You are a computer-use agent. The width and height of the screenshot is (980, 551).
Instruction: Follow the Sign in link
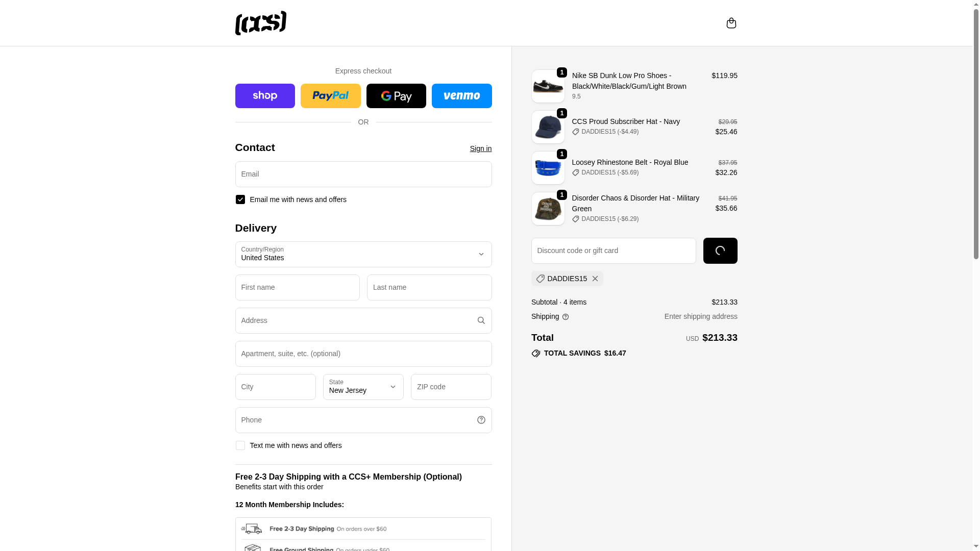[481, 148]
